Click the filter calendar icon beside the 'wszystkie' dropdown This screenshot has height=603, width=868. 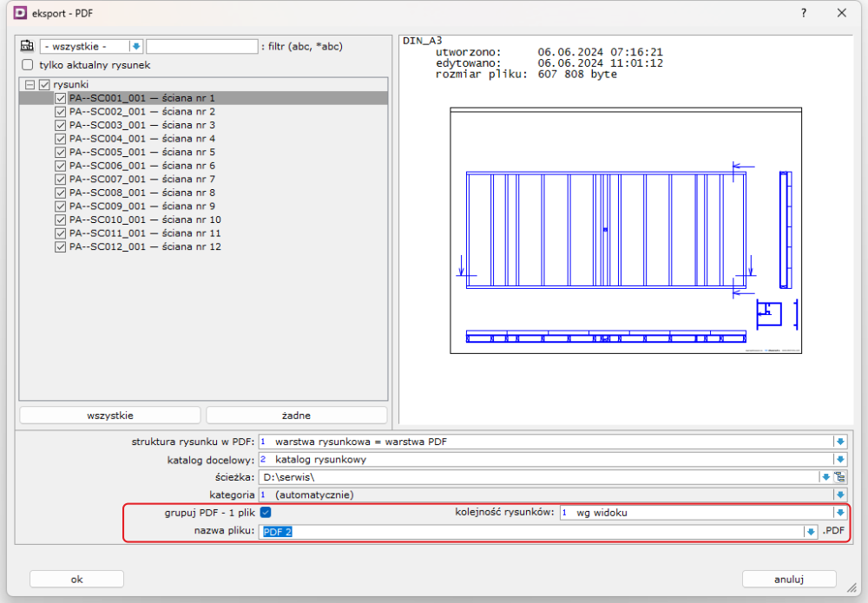[x=27, y=46]
